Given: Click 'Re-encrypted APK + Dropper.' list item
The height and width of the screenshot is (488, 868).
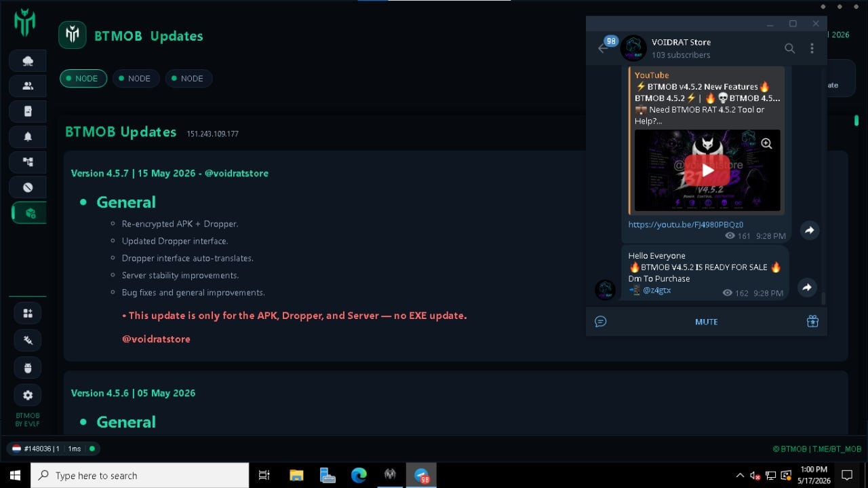Looking at the screenshot, I should coord(180,224).
